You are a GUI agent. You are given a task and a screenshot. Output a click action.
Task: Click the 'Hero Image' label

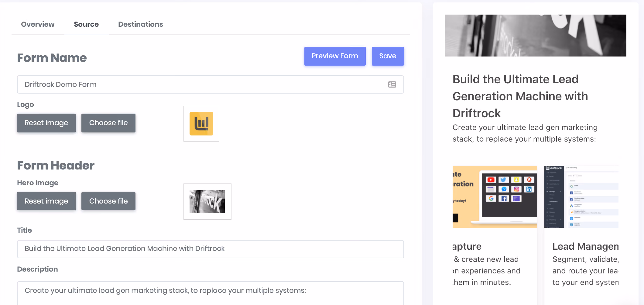pyautogui.click(x=38, y=183)
